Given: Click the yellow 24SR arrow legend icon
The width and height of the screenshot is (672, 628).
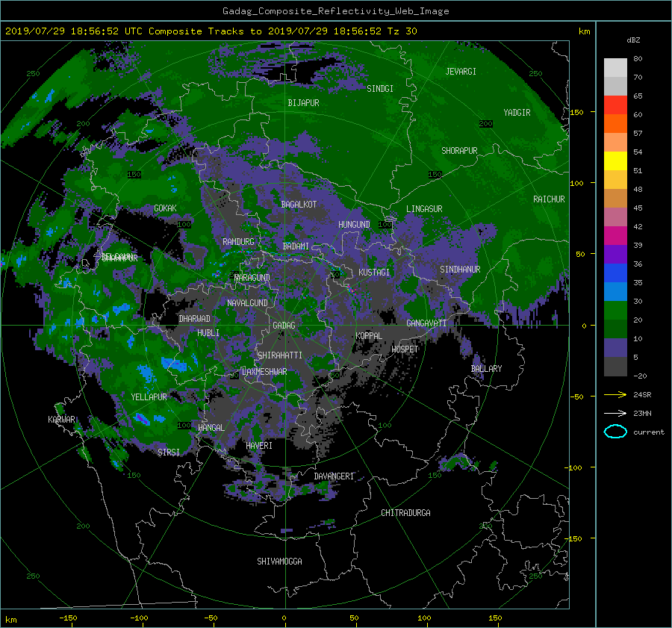Looking at the screenshot, I should (x=615, y=394).
